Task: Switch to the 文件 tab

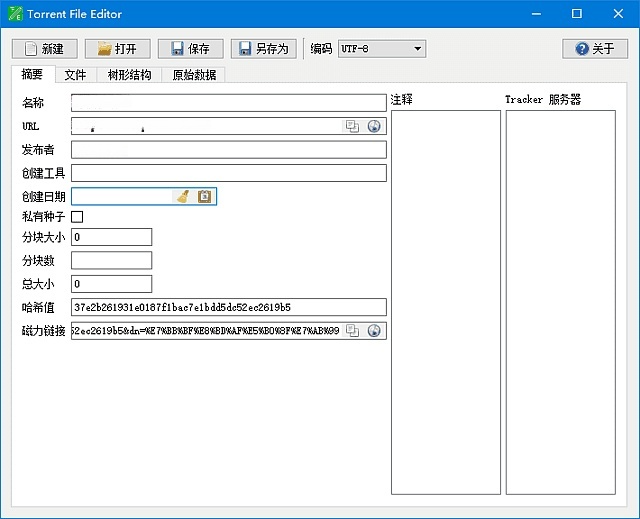Action: (x=75, y=75)
